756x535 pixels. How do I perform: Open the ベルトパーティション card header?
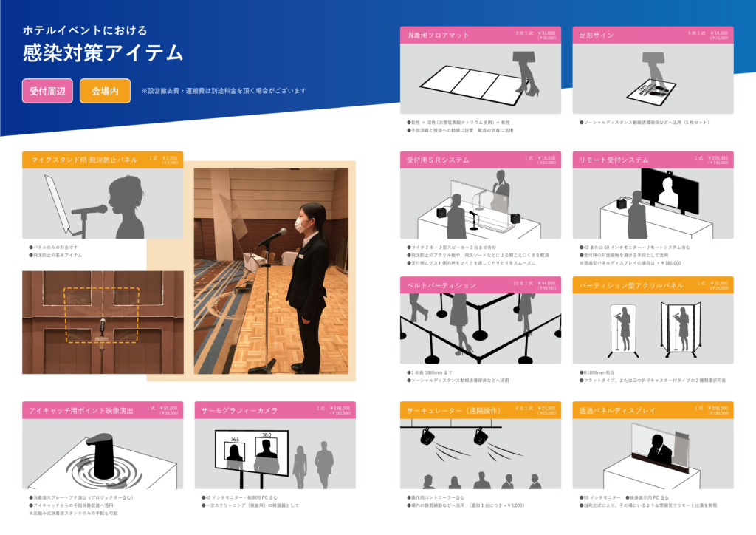click(480, 285)
